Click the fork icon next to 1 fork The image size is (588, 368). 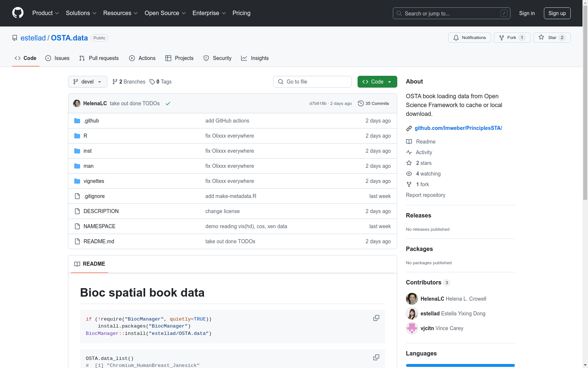click(409, 184)
